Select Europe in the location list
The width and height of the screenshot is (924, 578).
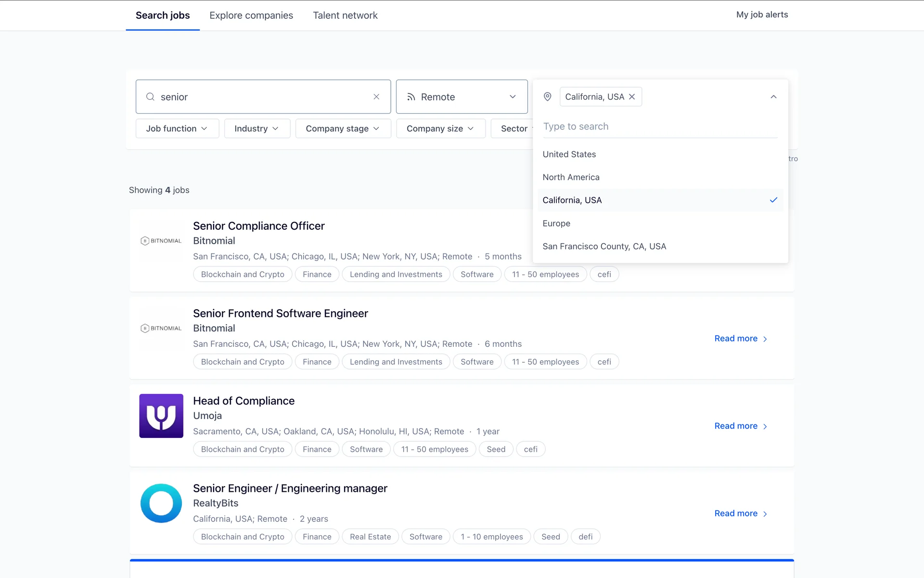coord(556,223)
